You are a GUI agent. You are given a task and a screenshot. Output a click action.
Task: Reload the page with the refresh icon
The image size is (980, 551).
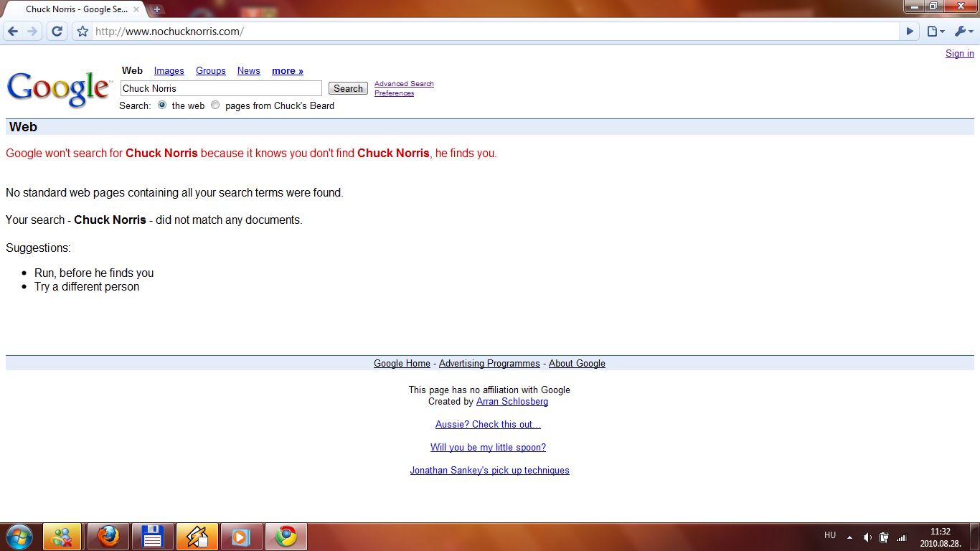(x=57, y=32)
